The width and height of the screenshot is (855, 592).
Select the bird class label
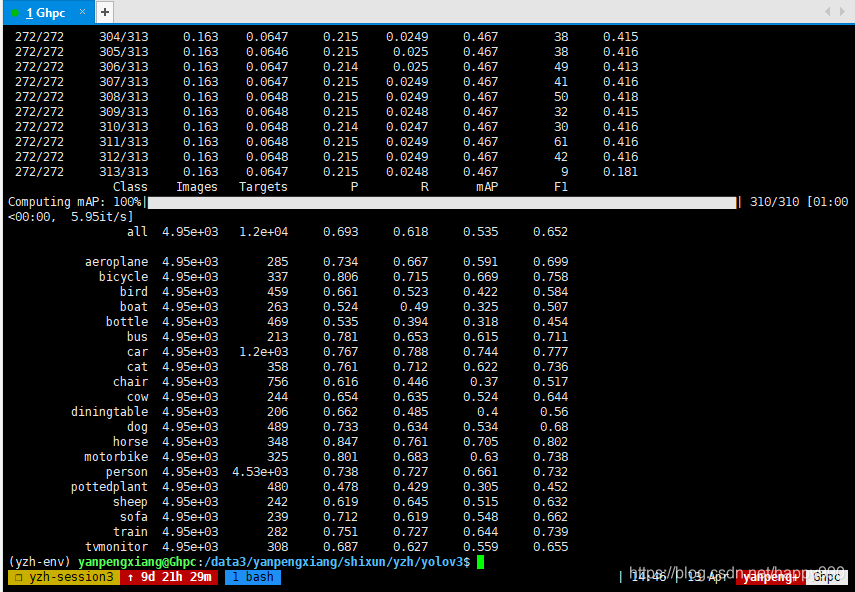pyautogui.click(x=134, y=292)
